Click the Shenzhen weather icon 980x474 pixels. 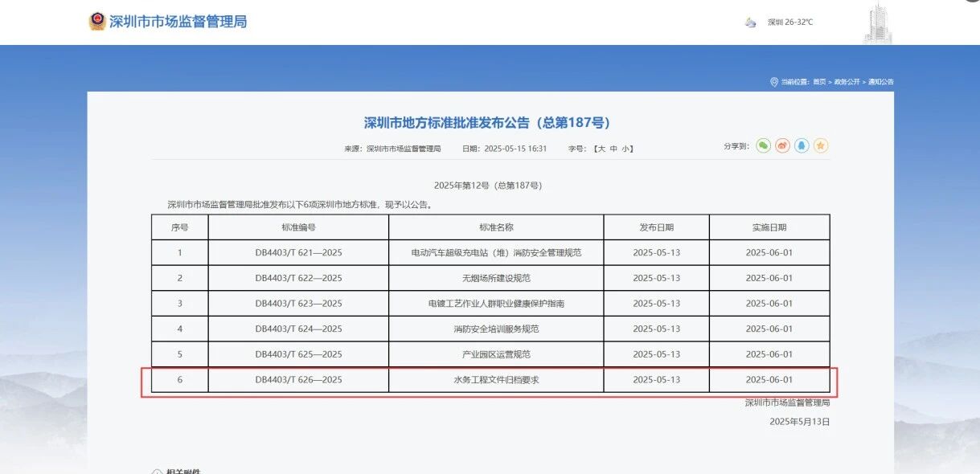point(751,22)
